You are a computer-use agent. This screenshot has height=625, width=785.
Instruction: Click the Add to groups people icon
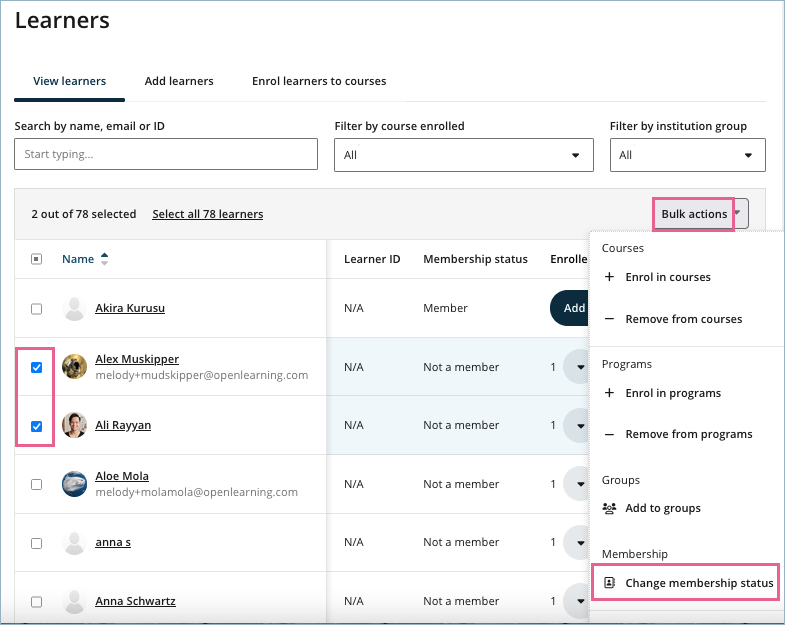[610, 508]
